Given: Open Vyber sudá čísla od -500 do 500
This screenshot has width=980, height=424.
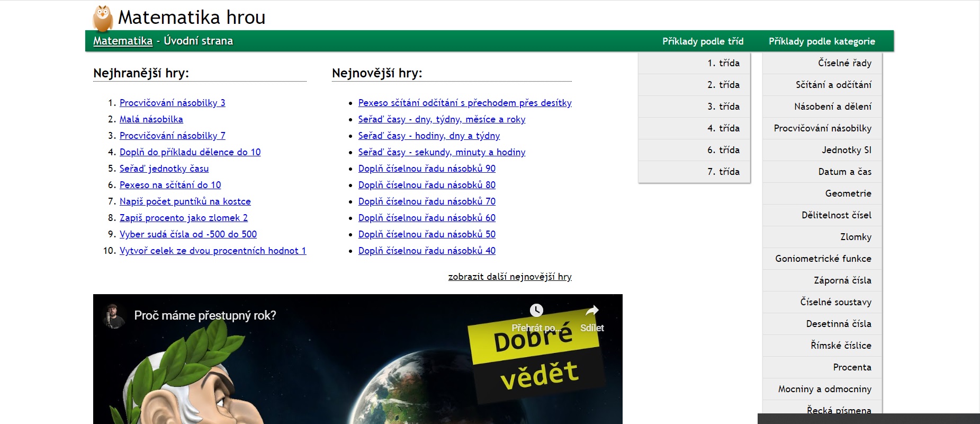Looking at the screenshot, I should coord(188,234).
